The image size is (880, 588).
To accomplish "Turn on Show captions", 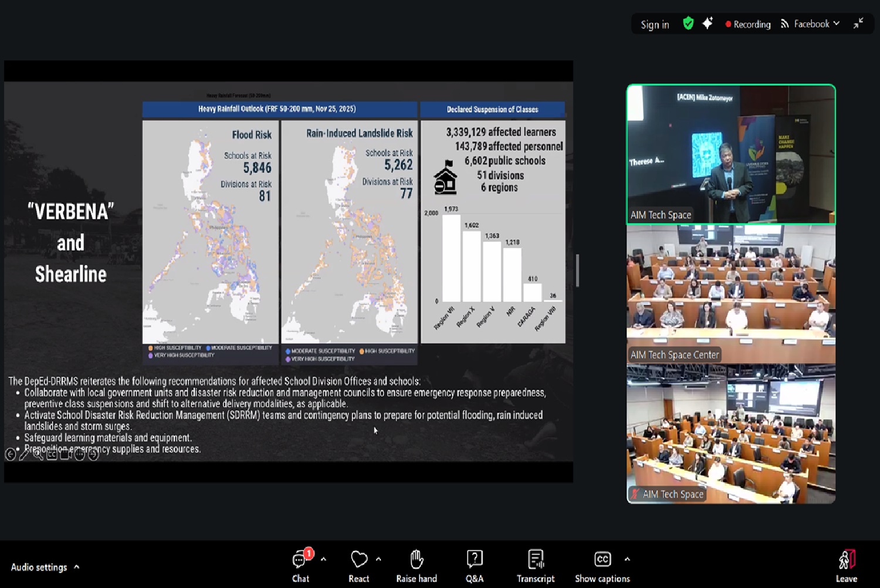I will (602, 566).
